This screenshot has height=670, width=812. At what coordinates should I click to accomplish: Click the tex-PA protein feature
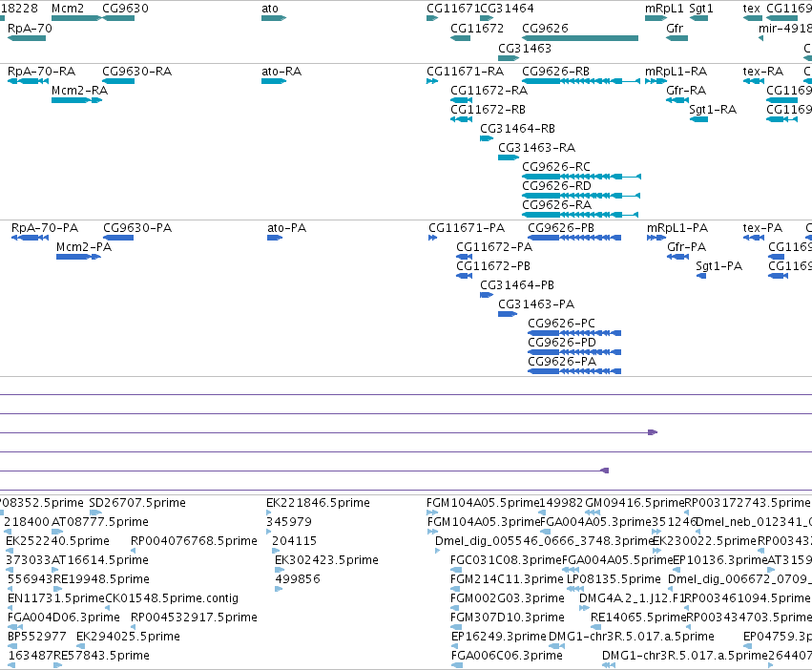pos(754,238)
